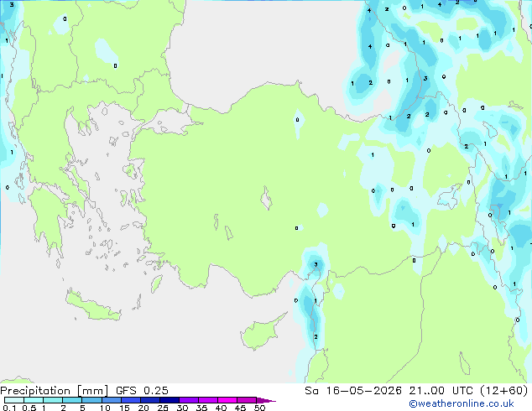The width and height of the screenshot is (532, 411).
Task: Click the 'Precipitation [mm]' title text
Action: tap(55, 391)
